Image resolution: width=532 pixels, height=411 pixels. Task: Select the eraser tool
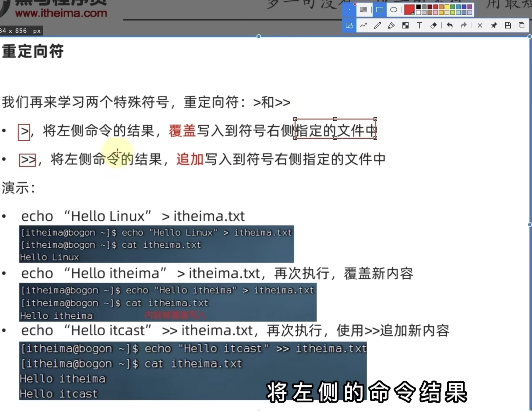434,25
